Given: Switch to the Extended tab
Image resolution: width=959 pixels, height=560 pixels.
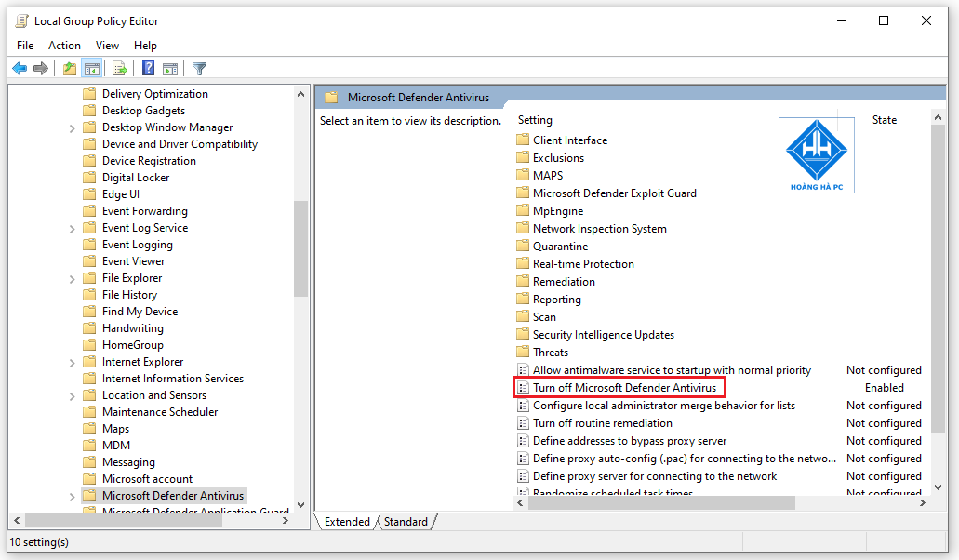Looking at the screenshot, I should click(347, 522).
